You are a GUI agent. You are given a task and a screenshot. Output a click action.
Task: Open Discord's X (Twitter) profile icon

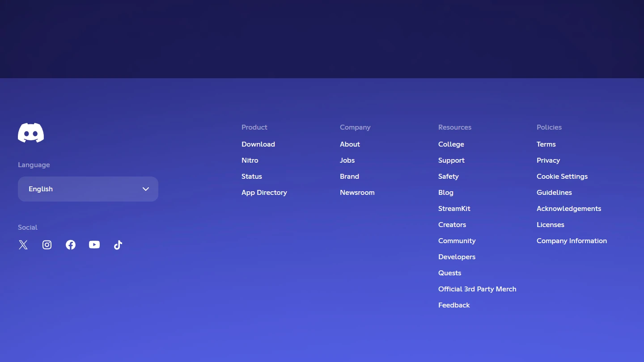click(x=23, y=245)
